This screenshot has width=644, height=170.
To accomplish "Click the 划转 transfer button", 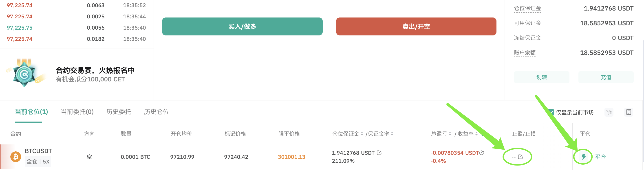I will point(542,77).
